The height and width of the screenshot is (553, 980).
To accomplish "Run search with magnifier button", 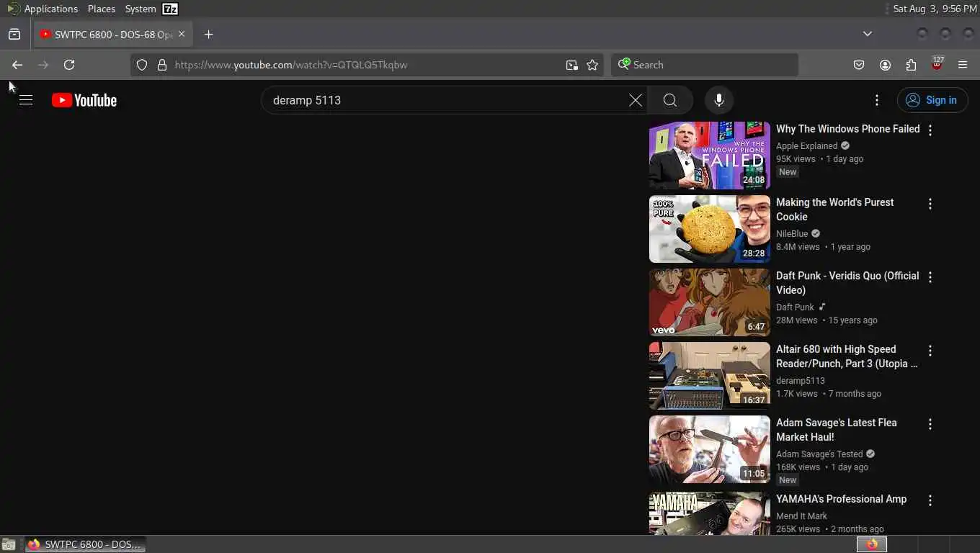I will click(x=670, y=100).
